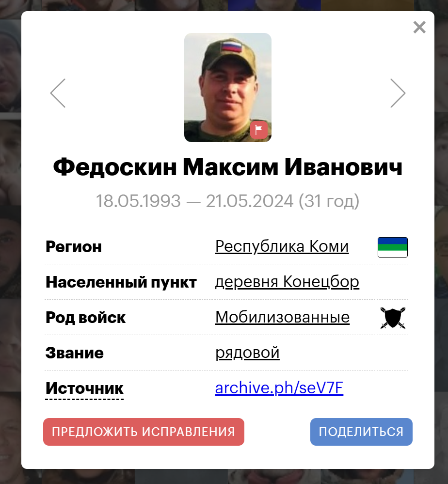Close the profile card with the X
The image size is (448, 484).
[419, 28]
